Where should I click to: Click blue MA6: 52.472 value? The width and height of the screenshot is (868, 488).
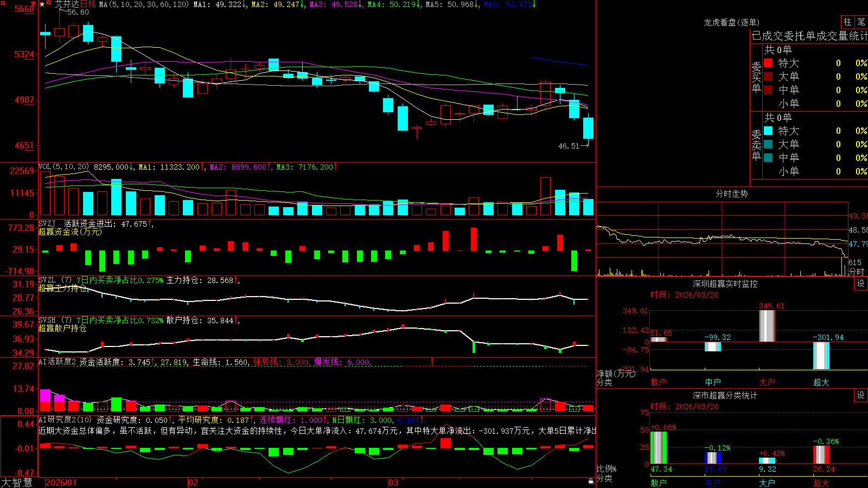pyautogui.click(x=510, y=4)
